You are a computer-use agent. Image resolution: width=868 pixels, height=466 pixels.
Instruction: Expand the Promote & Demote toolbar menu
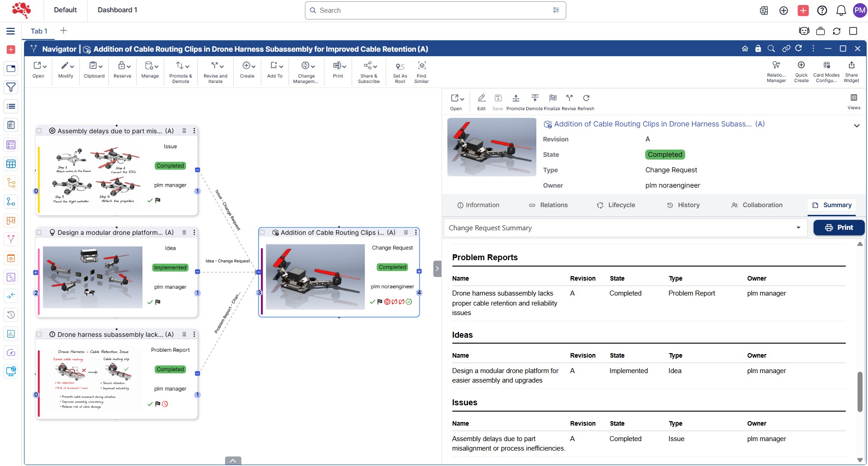click(x=181, y=67)
